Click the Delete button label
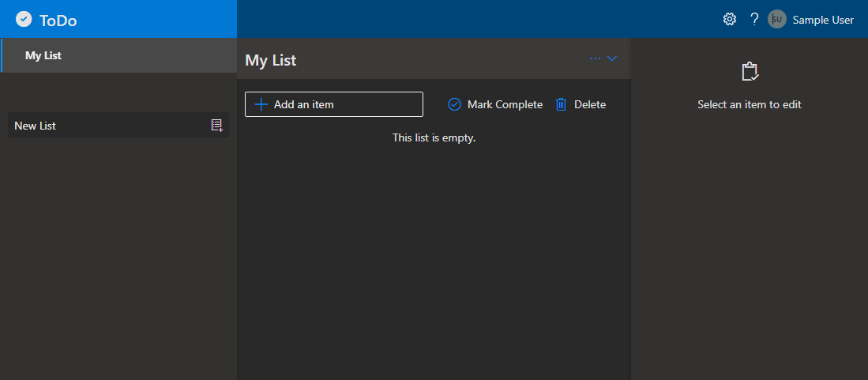Screen dimensions: 868x380 click(590, 105)
